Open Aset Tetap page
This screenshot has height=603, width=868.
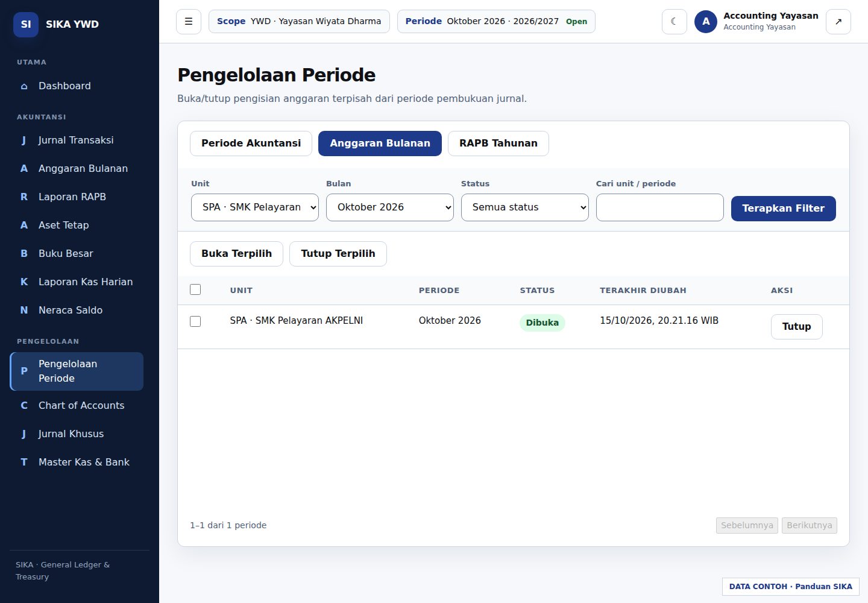[77, 225]
